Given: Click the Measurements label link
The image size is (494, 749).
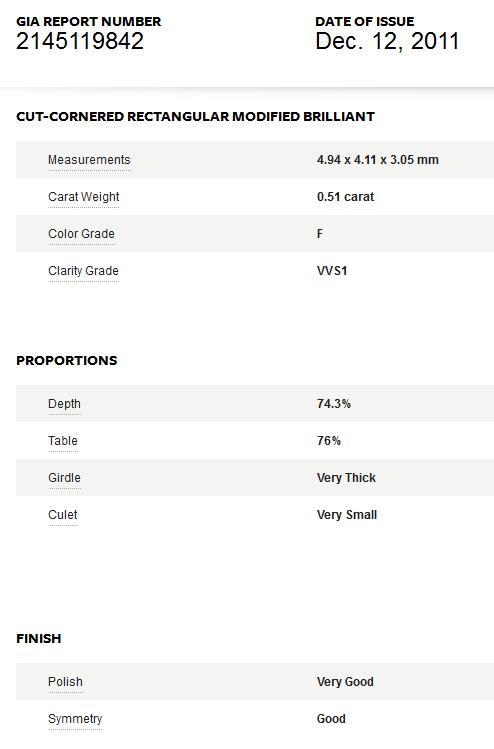Looking at the screenshot, I should [x=89, y=160].
